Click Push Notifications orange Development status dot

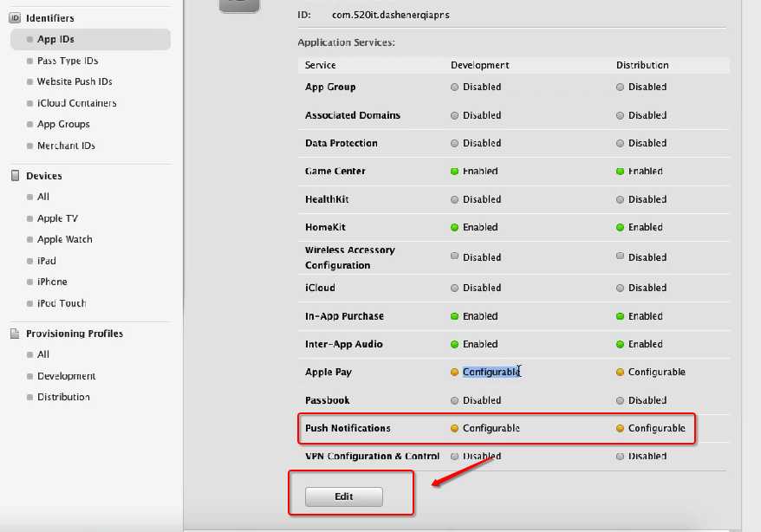pyautogui.click(x=455, y=429)
